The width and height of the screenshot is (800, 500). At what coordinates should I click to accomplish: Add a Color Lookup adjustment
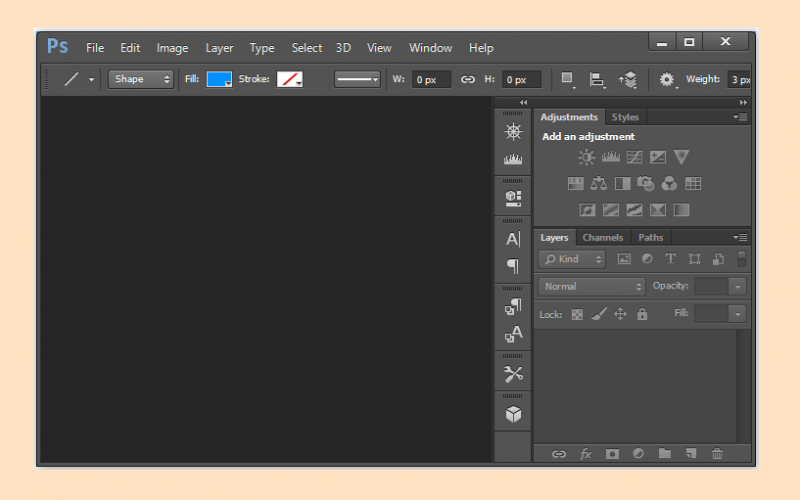coord(693,184)
